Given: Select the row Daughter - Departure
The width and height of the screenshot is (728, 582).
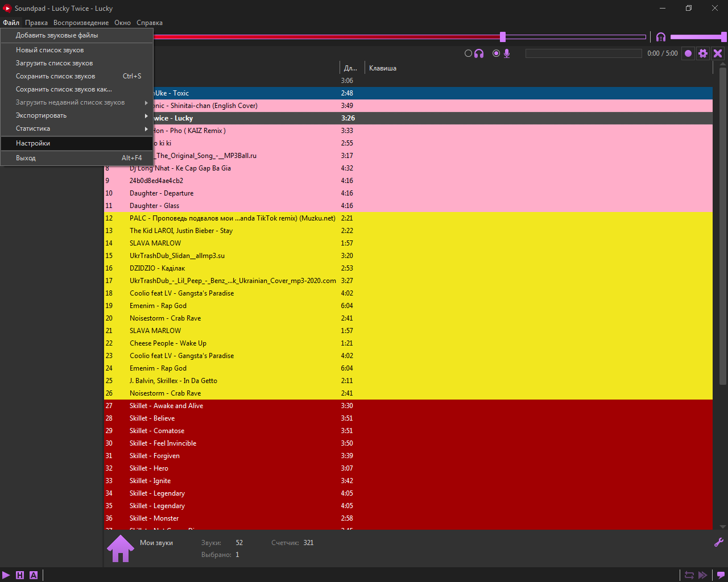Looking at the screenshot, I should point(408,193).
